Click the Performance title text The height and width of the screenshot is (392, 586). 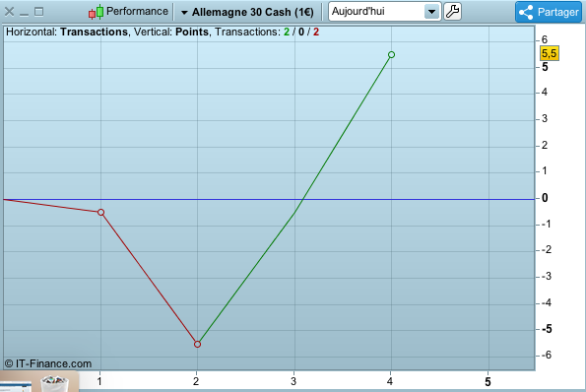click(137, 11)
